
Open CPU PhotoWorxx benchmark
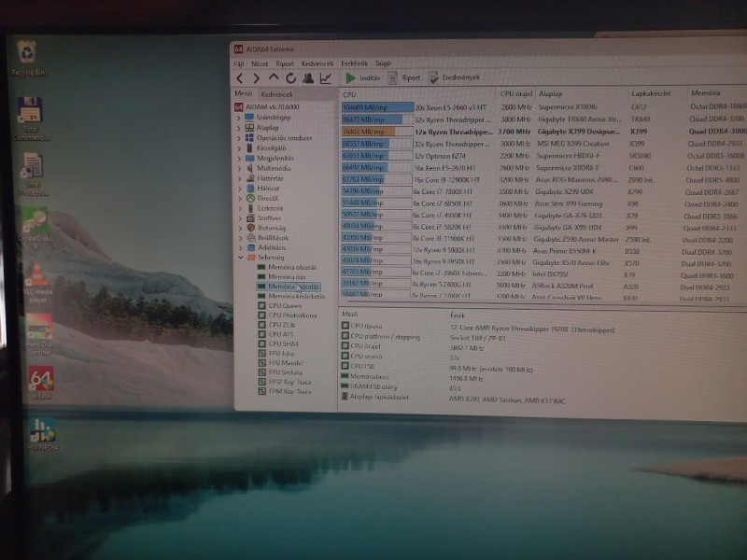[x=288, y=315]
